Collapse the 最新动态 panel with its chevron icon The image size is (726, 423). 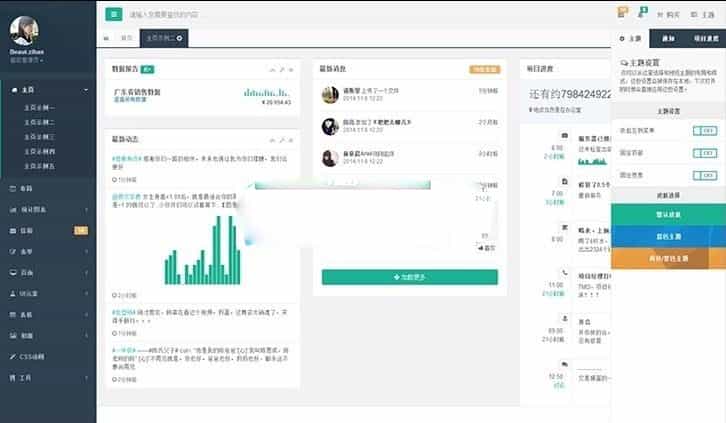tap(273, 140)
